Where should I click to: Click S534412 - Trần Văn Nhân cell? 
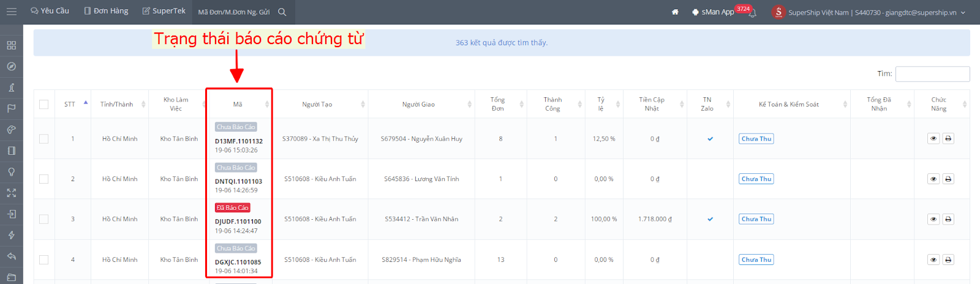pos(421,219)
